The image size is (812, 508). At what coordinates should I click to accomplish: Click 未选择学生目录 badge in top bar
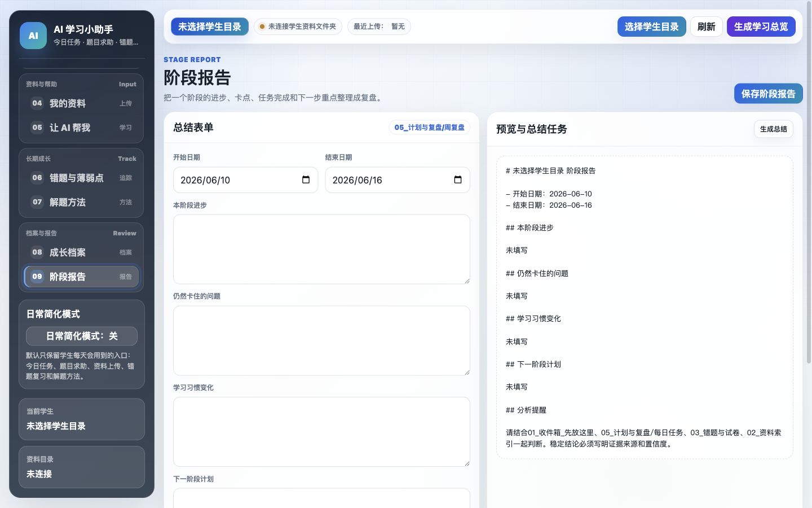tap(210, 27)
